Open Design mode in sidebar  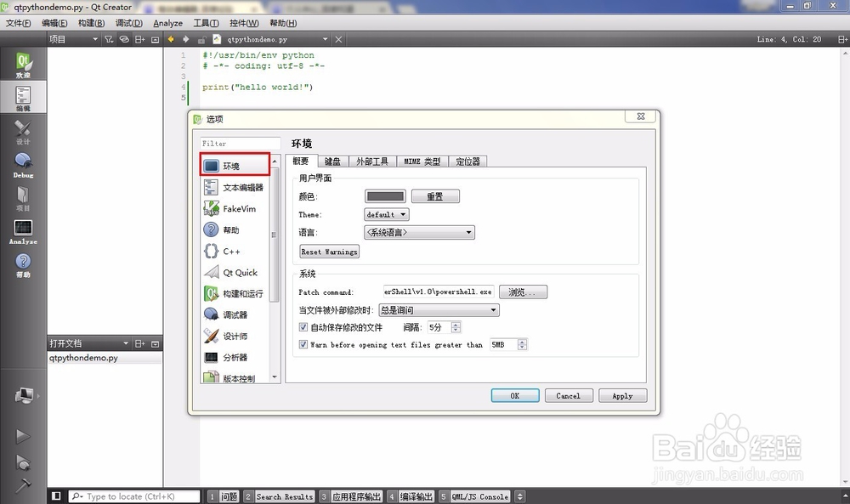click(x=23, y=132)
